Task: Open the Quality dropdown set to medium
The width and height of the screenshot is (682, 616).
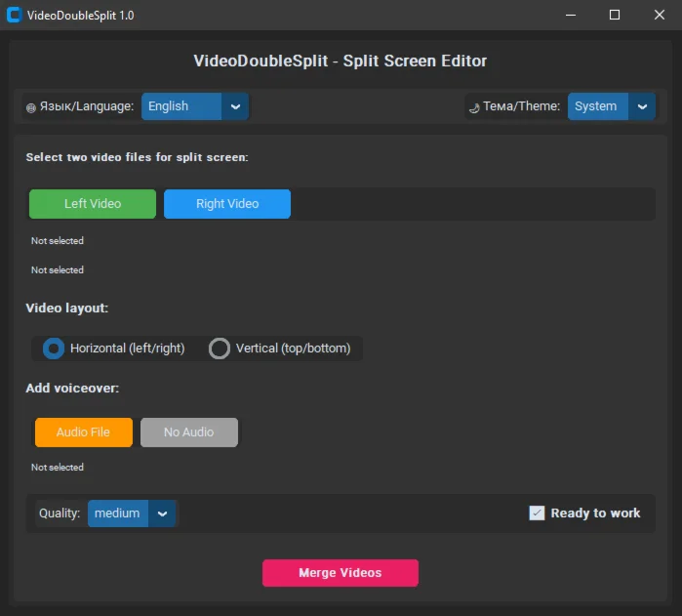Action: point(132,513)
